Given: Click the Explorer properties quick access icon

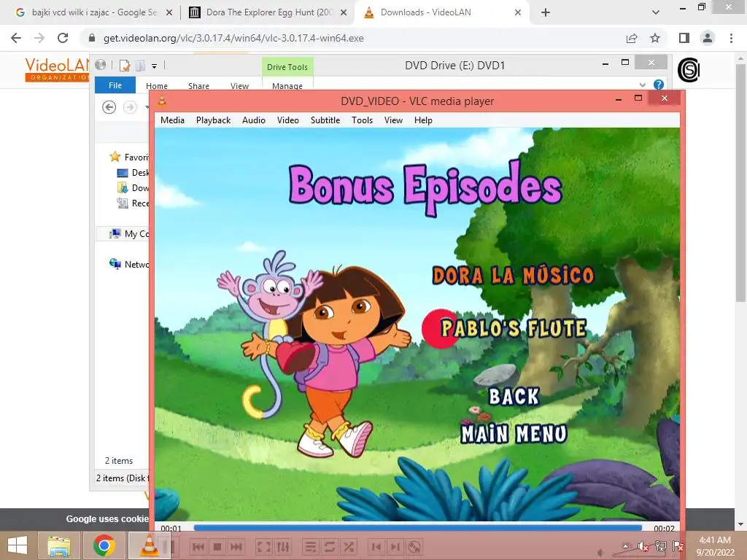Looking at the screenshot, I should tap(124, 65).
